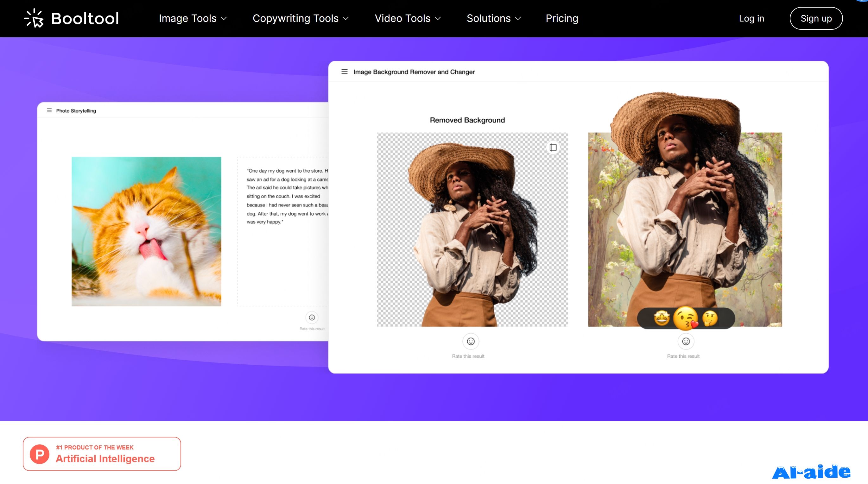Click the generated dog story text box
Image resolution: width=868 pixels, height=484 pixels.
click(282, 231)
